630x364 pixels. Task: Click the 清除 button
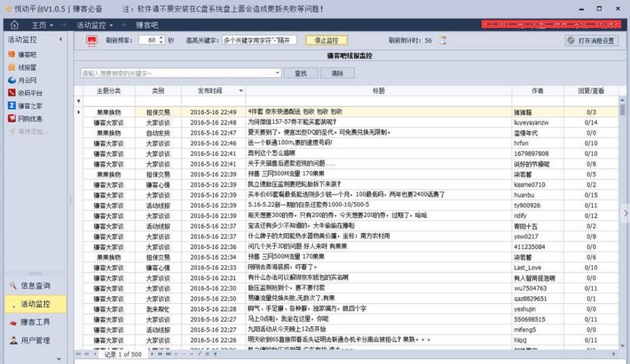(x=337, y=73)
